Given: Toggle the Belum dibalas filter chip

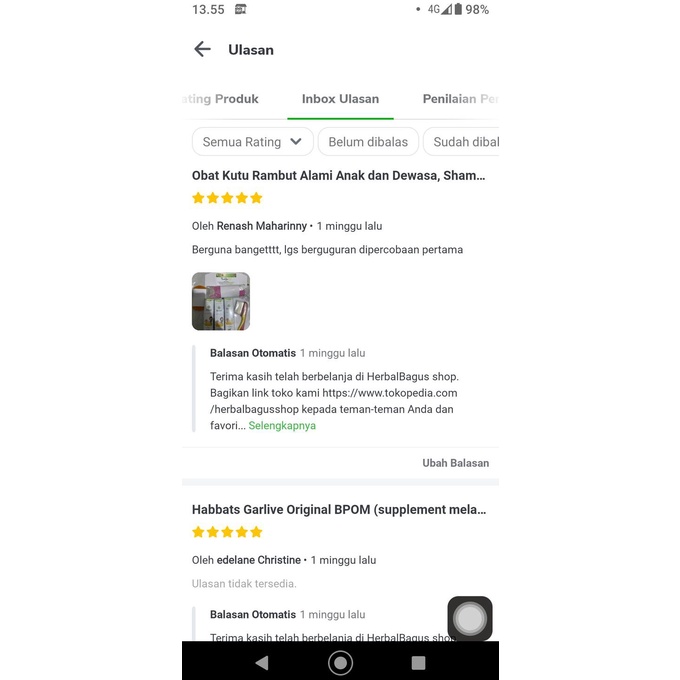Looking at the screenshot, I should pos(368,142).
